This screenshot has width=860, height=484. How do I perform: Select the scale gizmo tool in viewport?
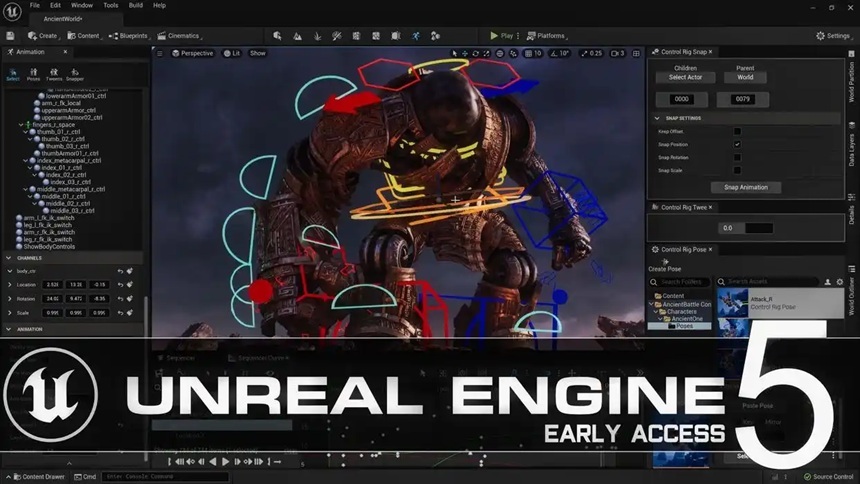click(486, 53)
